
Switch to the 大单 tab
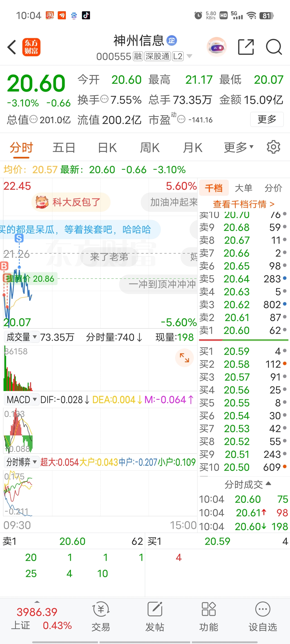[x=244, y=188]
